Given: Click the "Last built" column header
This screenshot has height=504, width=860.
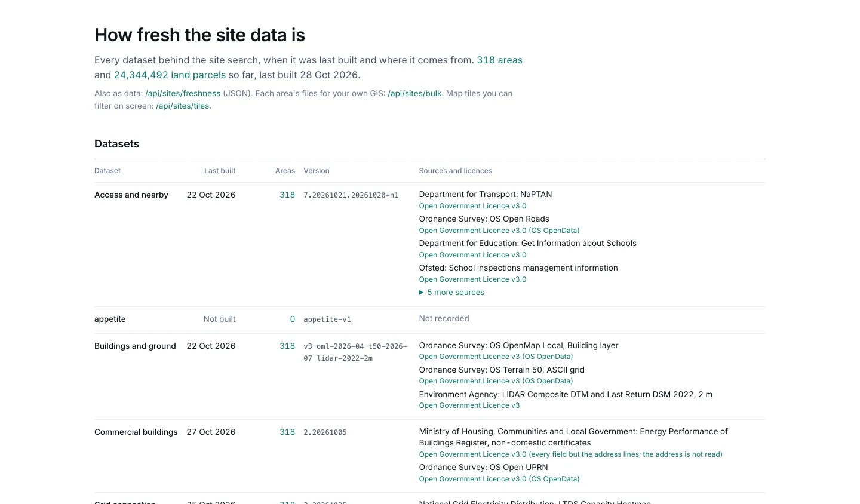Looking at the screenshot, I should pyautogui.click(x=220, y=171).
